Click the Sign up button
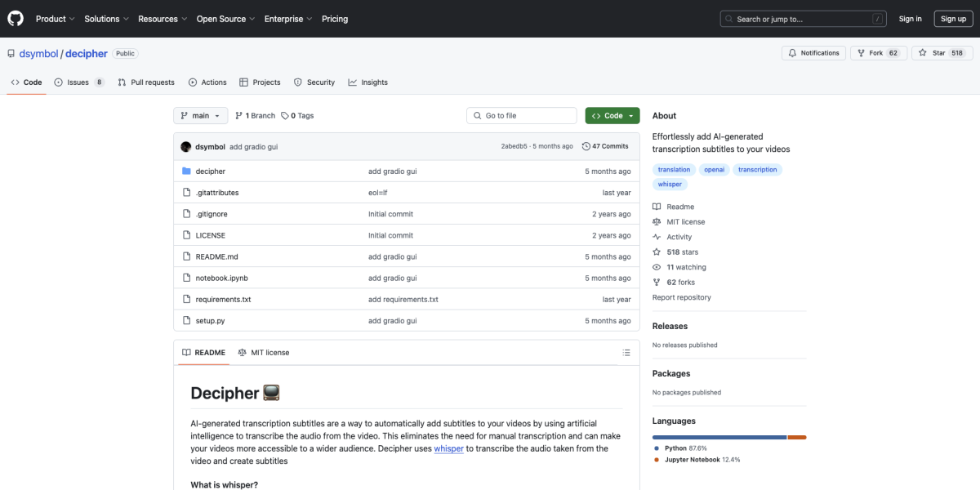This screenshot has height=490, width=980. tap(953, 19)
